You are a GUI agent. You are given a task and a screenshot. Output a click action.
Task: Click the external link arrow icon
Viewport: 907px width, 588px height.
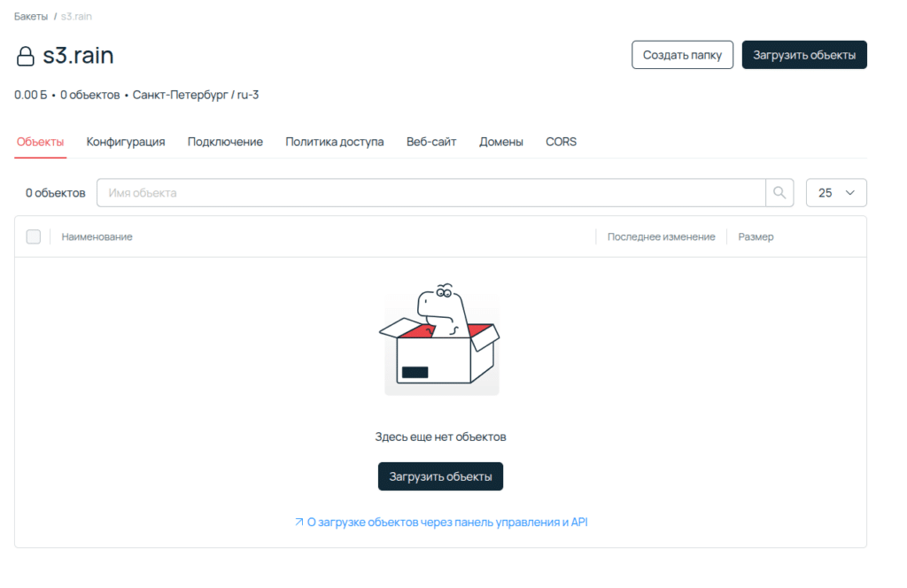click(298, 522)
